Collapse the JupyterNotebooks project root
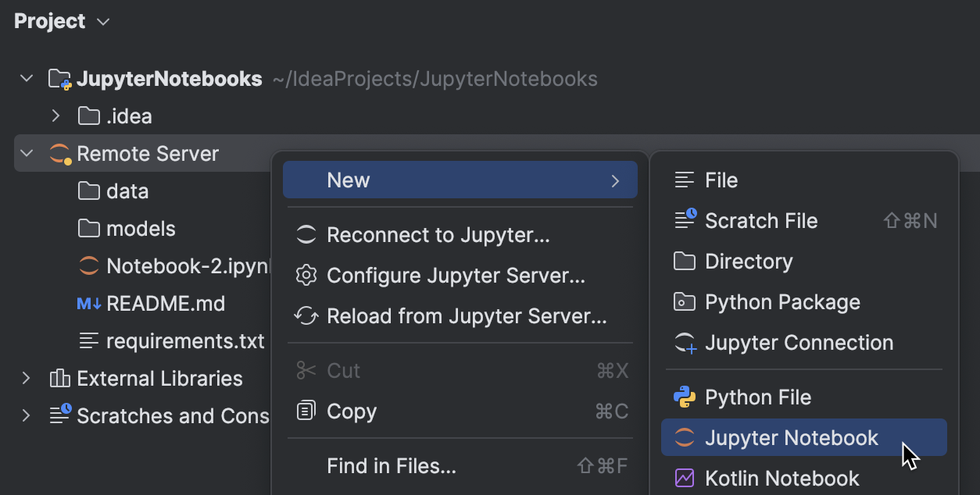The image size is (980, 495). [x=27, y=79]
